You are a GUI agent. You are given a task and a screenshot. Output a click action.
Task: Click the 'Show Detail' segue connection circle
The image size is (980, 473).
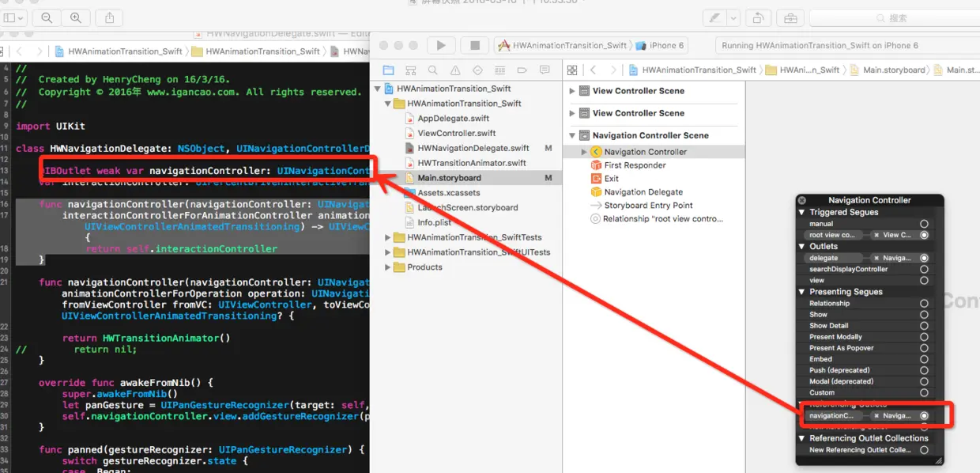click(924, 325)
